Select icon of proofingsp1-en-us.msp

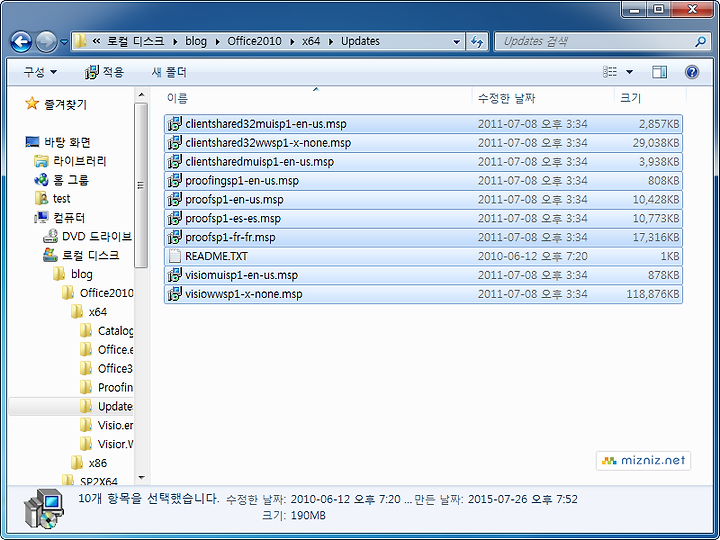[174, 180]
